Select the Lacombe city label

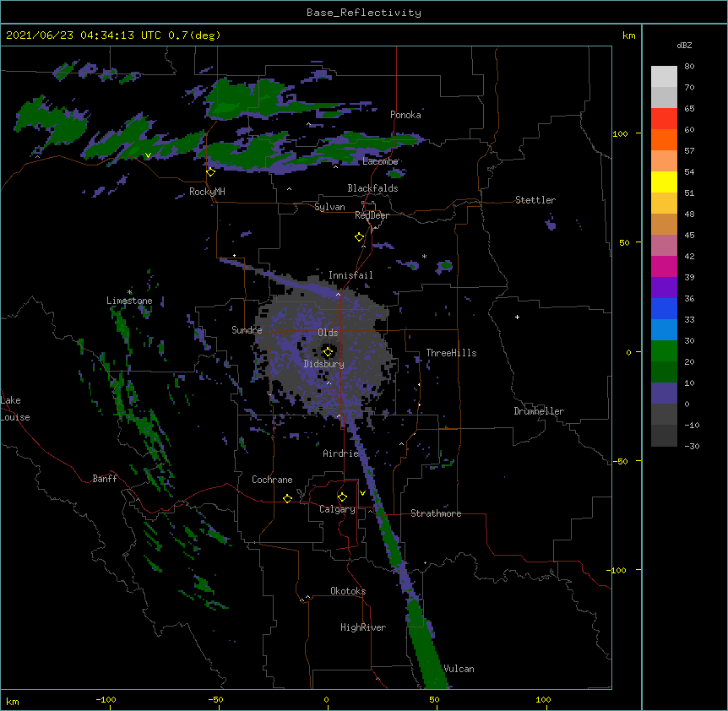click(380, 161)
